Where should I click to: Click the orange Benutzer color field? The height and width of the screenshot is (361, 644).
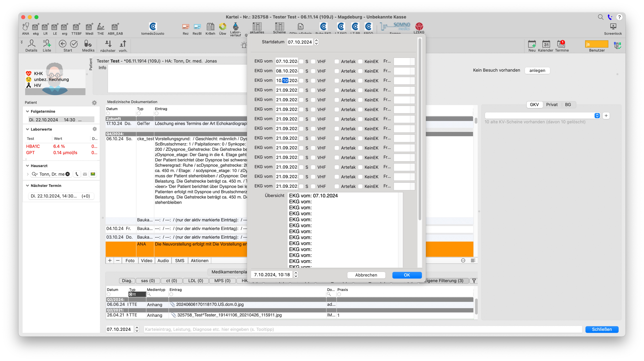(x=597, y=44)
